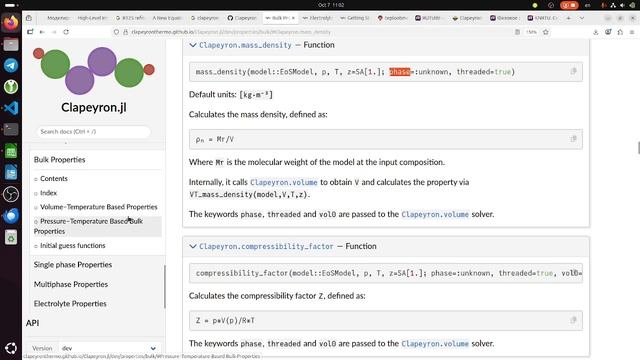Toggle the Firefox sidebar button
This screenshot has height=360, width=640.
click(x=30, y=32)
